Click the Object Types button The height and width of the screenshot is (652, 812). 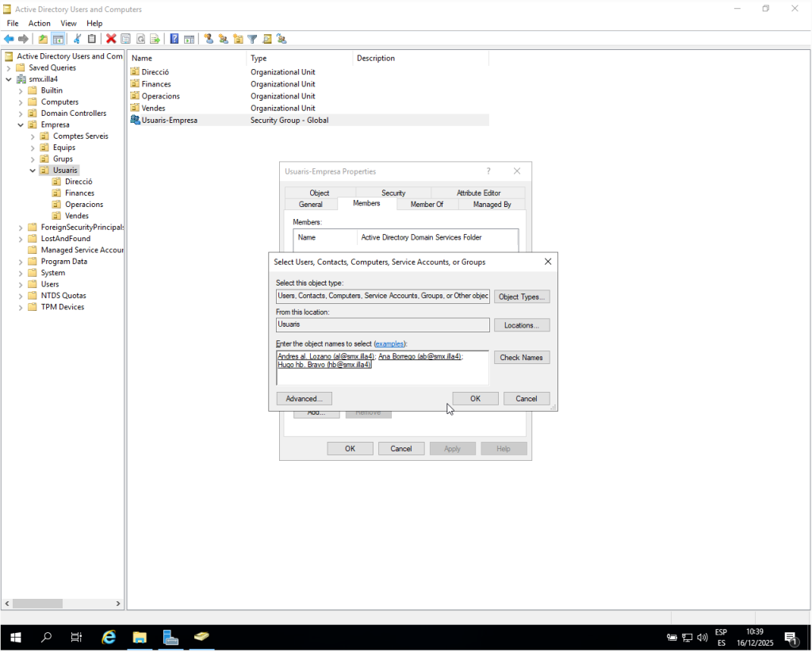pyautogui.click(x=521, y=297)
